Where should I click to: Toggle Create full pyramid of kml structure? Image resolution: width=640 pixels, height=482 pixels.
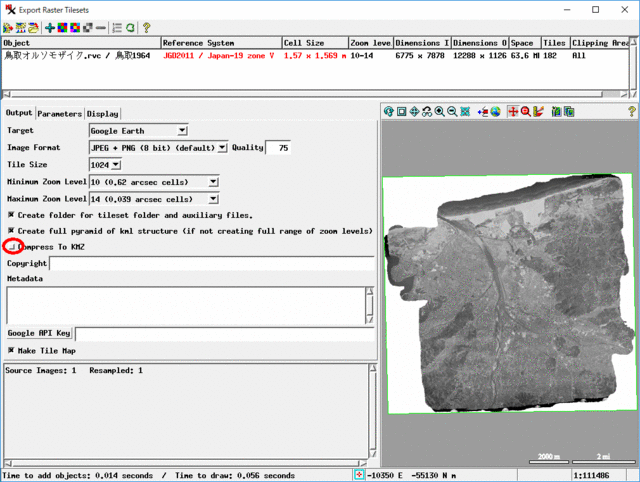click(x=11, y=231)
